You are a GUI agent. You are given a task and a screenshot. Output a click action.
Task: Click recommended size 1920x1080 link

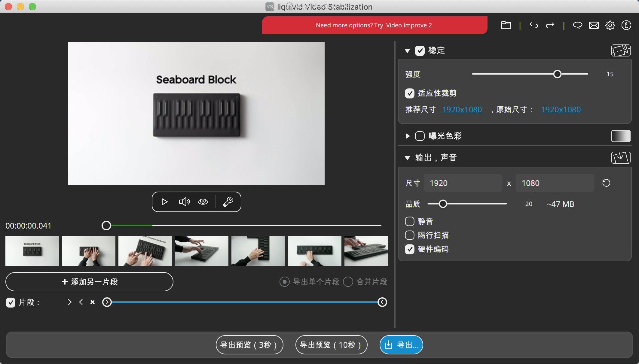point(462,110)
